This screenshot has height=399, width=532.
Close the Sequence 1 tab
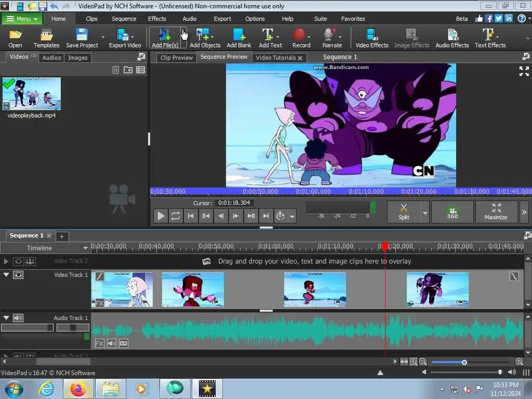49,235
